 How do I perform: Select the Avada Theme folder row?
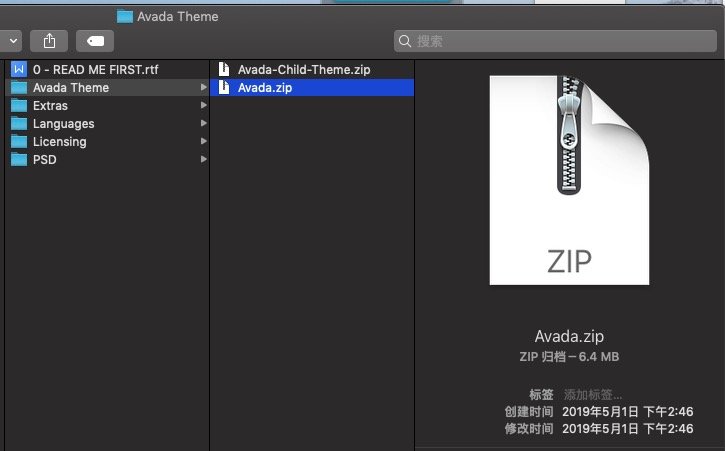(107, 88)
